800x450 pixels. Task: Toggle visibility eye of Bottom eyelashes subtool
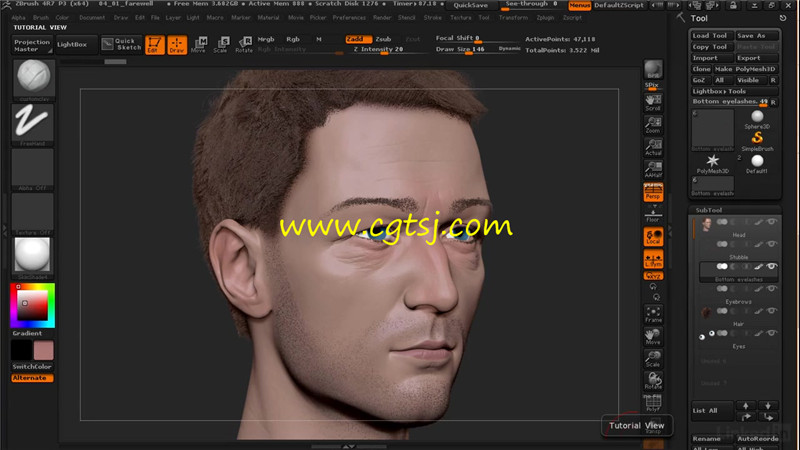(x=771, y=266)
